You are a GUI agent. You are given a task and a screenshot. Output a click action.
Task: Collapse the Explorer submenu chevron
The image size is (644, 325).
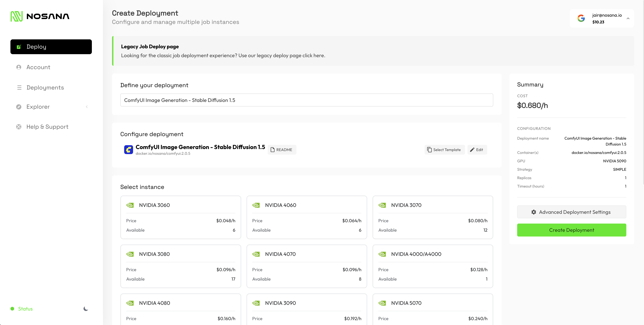(87, 106)
